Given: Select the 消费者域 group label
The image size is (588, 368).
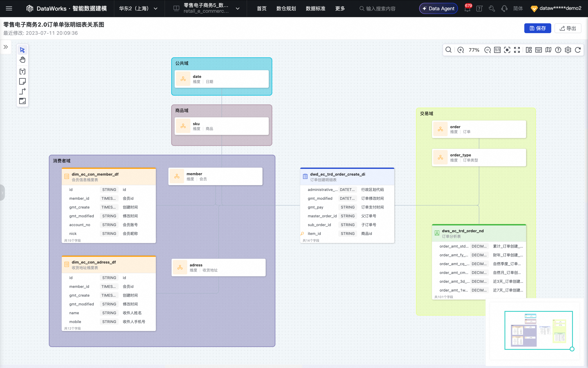Looking at the screenshot, I should [62, 161].
